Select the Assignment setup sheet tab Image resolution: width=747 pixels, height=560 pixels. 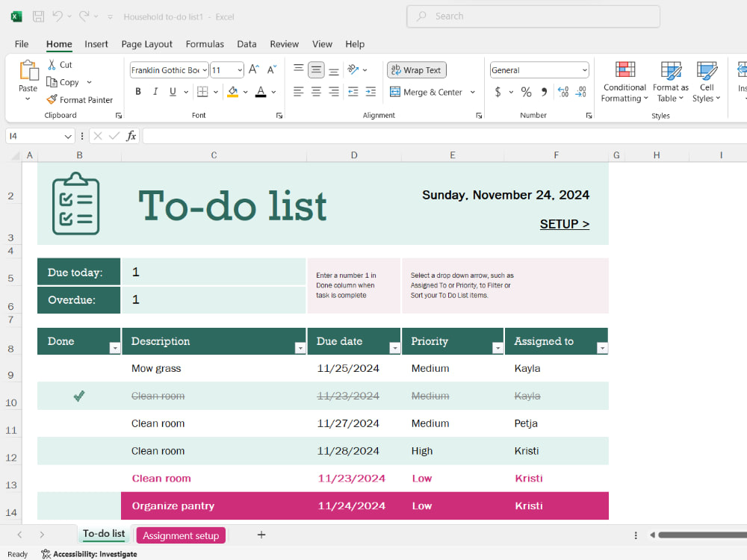point(181,535)
